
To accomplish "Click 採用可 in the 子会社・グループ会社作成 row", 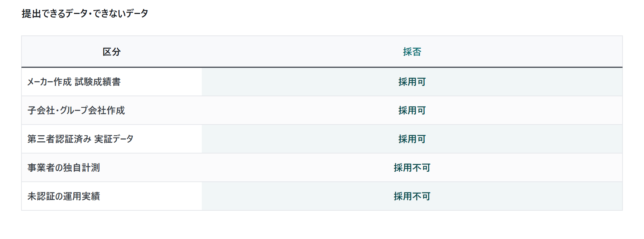I will pyautogui.click(x=412, y=111).
